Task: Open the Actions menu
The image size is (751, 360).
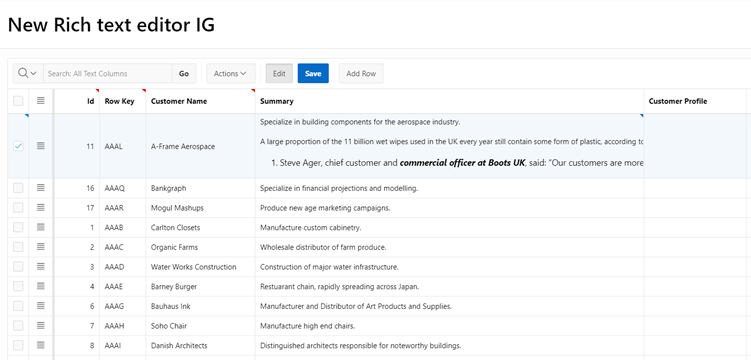Action: pyautogui.click(x=230, y=73)
